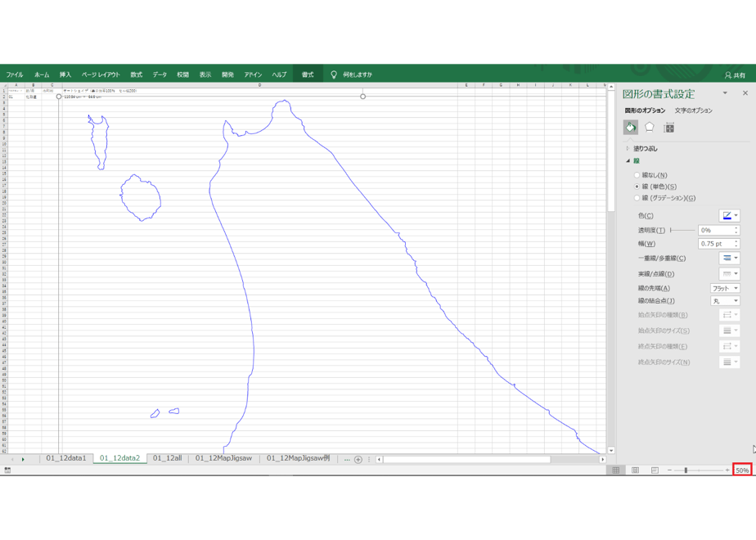Open the Effects pentagon tab
756x540 pixels.
(x=650, y=128)
